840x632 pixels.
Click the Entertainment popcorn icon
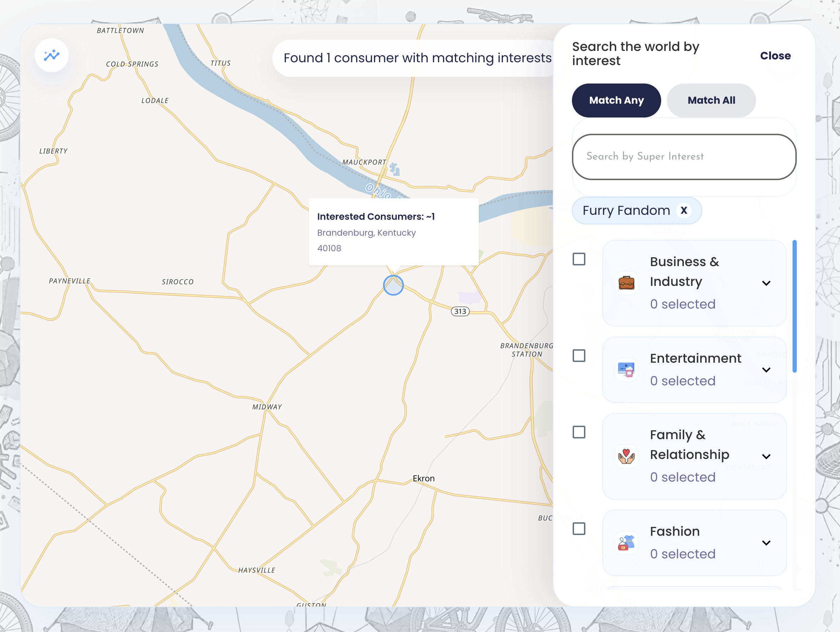pos(626,369)
